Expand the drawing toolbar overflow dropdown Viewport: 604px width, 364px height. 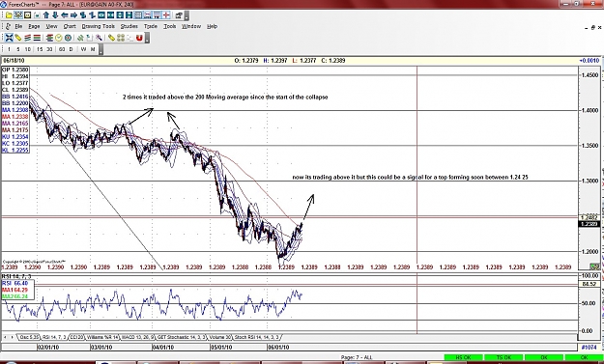pyautogui.click(x=147, y=38)
